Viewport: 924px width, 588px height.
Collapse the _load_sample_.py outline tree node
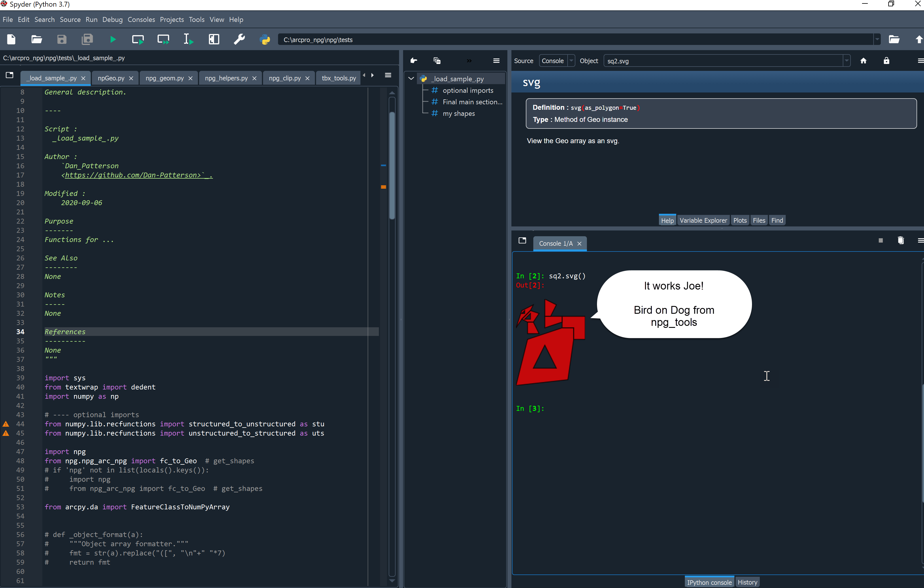pyautogui.click(x=411, y=79)
